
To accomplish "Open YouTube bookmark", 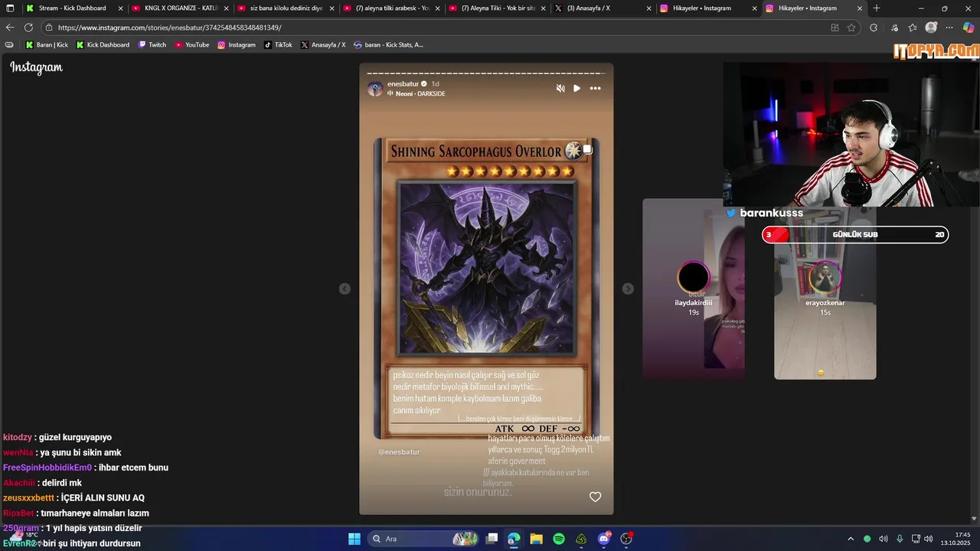I will pos(192,45).
